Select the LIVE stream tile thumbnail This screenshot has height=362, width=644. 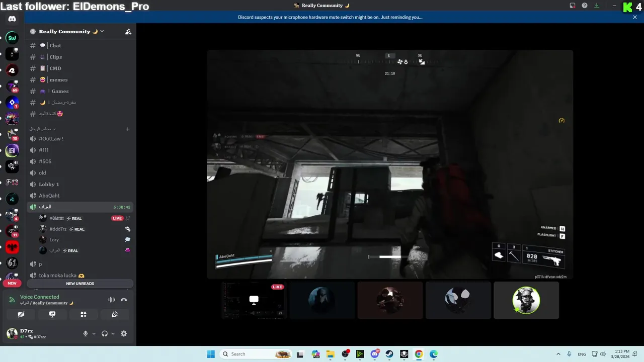tap(254, 300)
